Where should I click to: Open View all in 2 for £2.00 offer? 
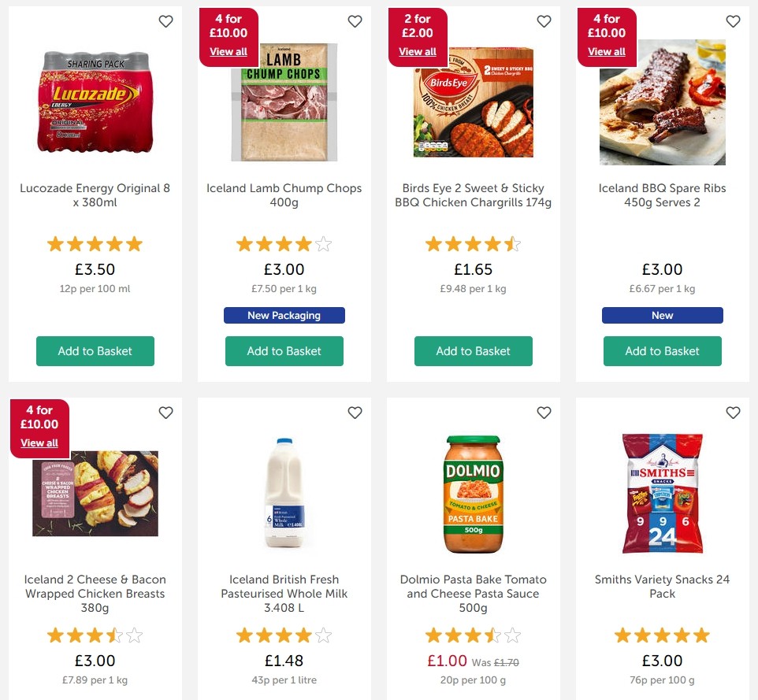click(417, 51)
